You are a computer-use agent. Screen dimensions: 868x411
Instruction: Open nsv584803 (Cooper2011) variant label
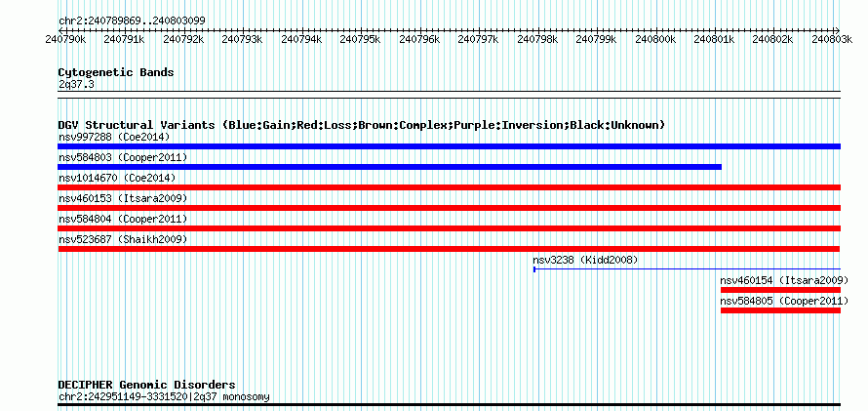pyautogui.click(x=123, y=157)
